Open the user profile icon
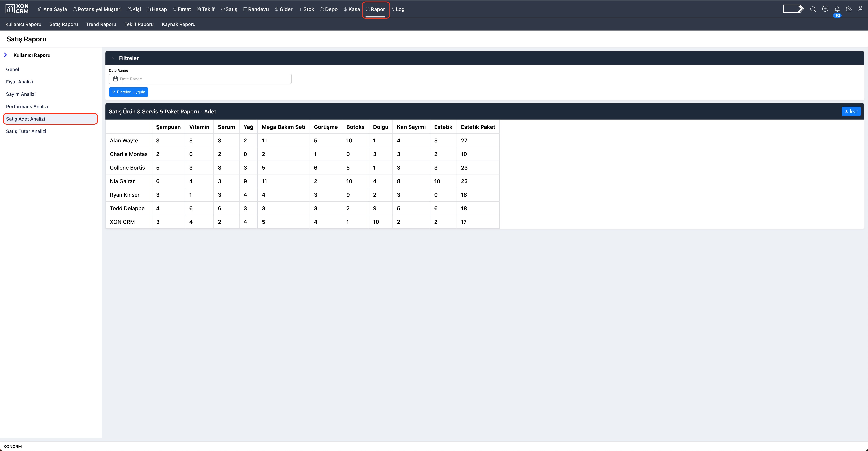 860,9
